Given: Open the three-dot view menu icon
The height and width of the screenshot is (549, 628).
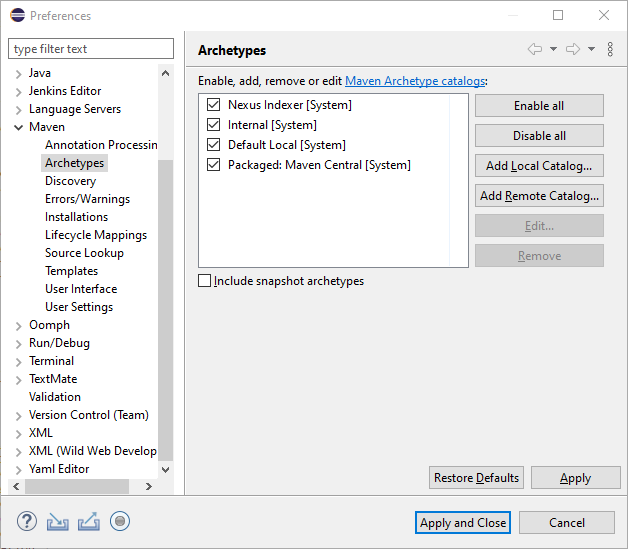Looking at the screenshot, I should (610, 49).
